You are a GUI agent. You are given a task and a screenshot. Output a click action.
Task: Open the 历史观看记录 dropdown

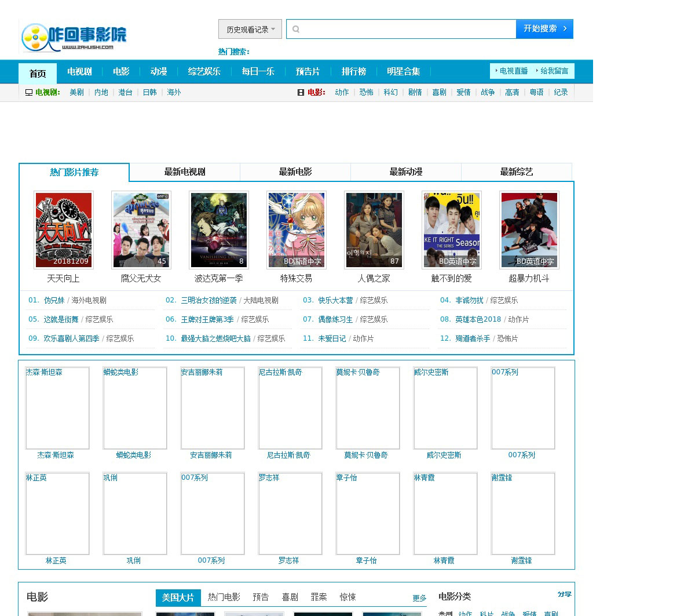(250, 29)
